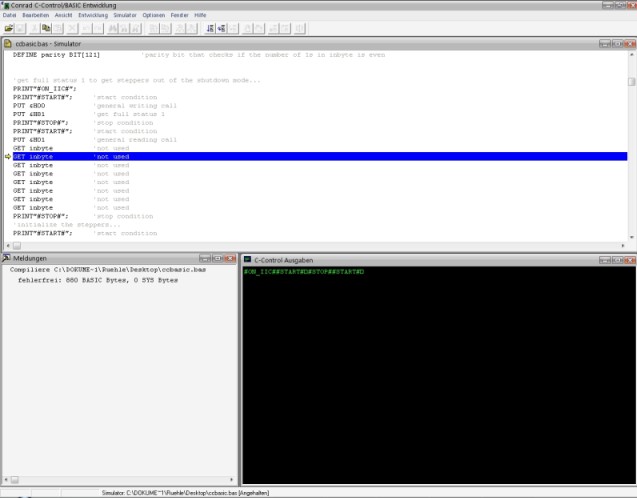Screen dimensions: 637x498
Task: Open the Simulator menu
Action: tap(125, 15)
